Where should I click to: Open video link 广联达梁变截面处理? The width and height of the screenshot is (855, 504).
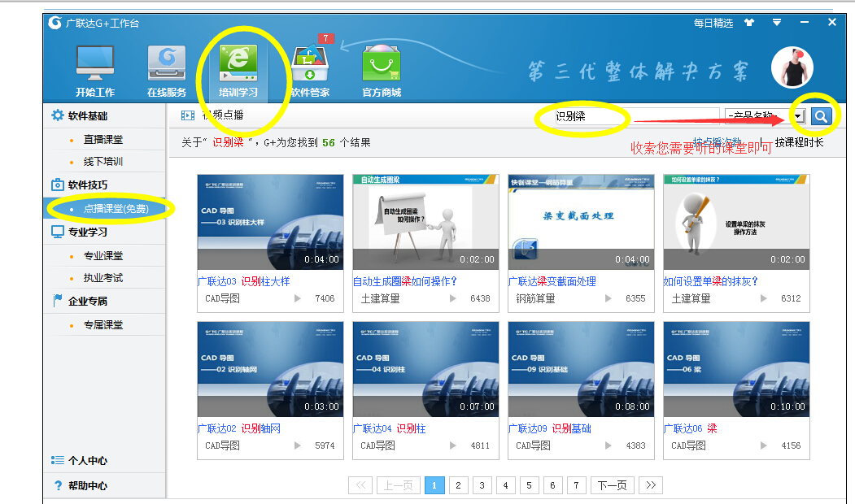552,281
